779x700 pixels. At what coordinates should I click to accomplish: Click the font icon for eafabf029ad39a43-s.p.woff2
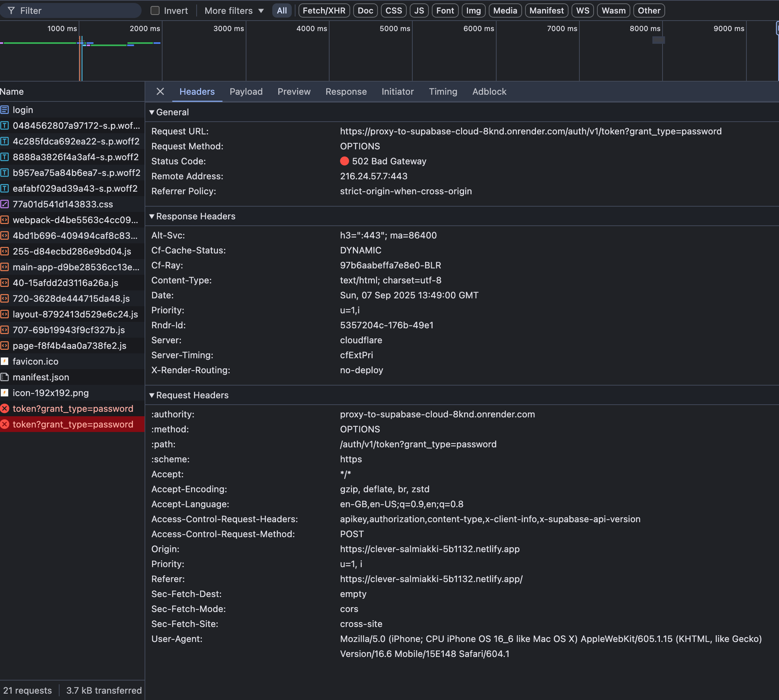4,188
